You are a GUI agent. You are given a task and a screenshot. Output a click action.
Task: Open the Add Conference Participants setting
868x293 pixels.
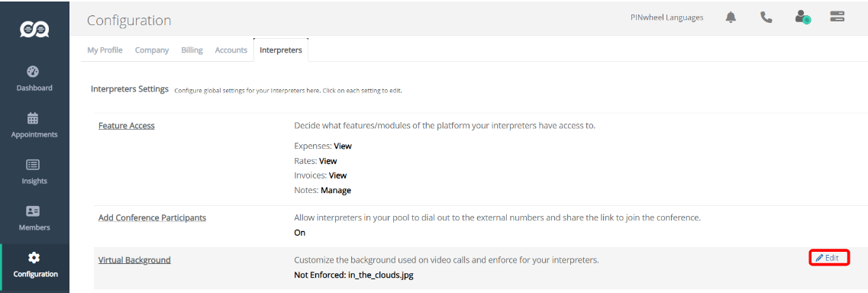pyautogui.click(x=152, y=217)
